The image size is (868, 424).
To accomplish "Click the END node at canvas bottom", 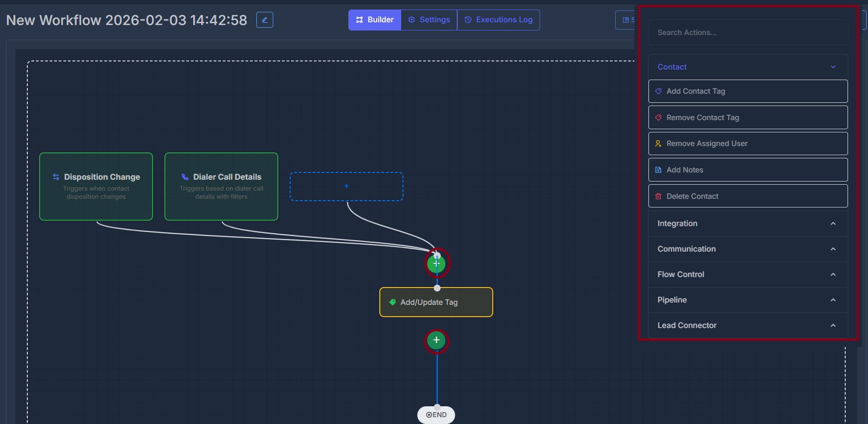I will 436,414.
